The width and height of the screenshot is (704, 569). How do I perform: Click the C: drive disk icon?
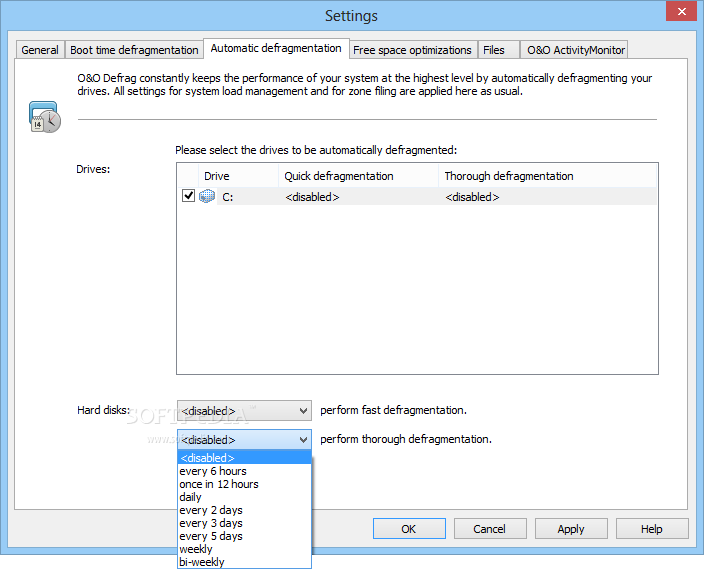(207, 196)
